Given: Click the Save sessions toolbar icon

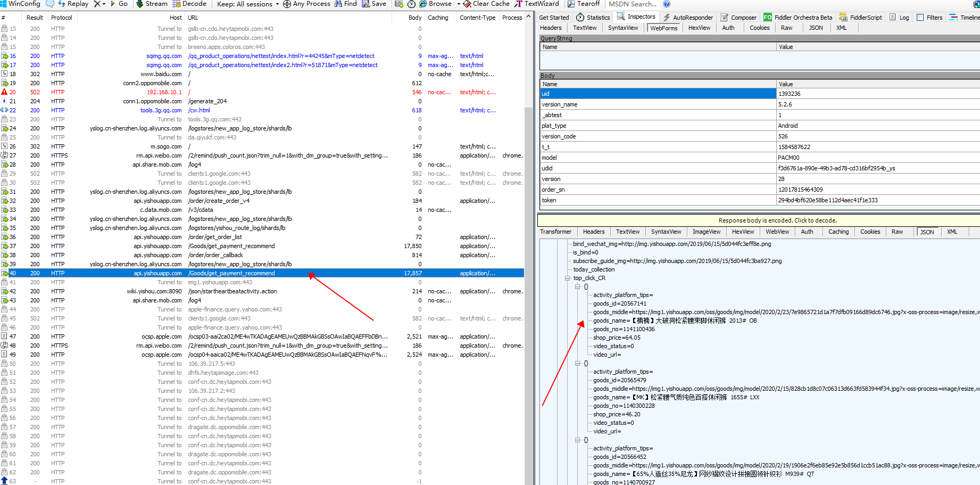Looking at the screenshot, I should coord(374,4).
